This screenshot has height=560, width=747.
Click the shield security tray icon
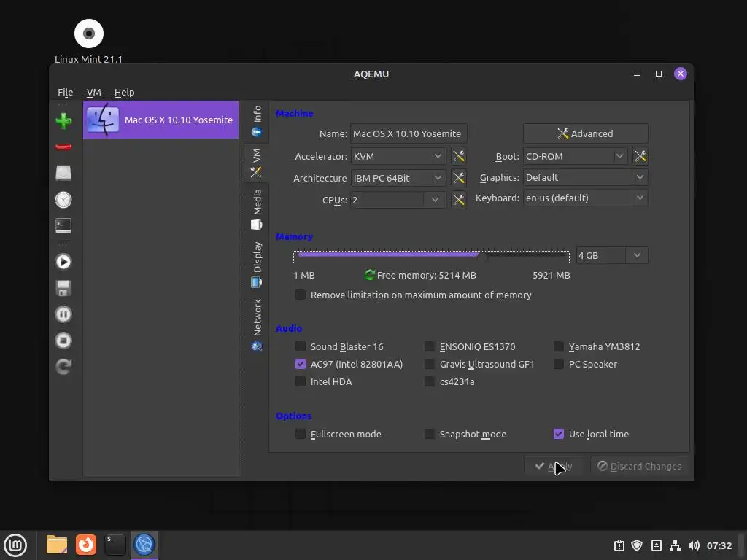point(637,545)
